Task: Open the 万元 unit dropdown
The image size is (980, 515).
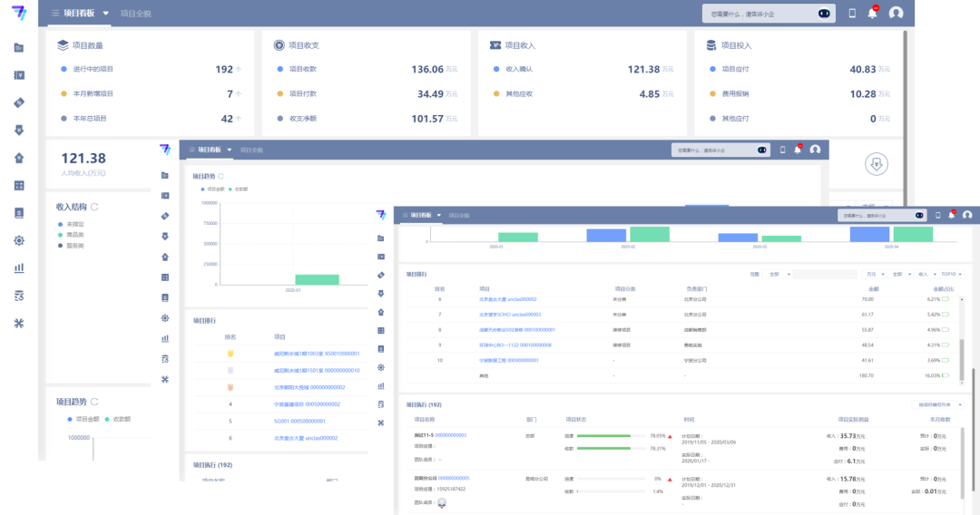Action: [x=873, y=274]
